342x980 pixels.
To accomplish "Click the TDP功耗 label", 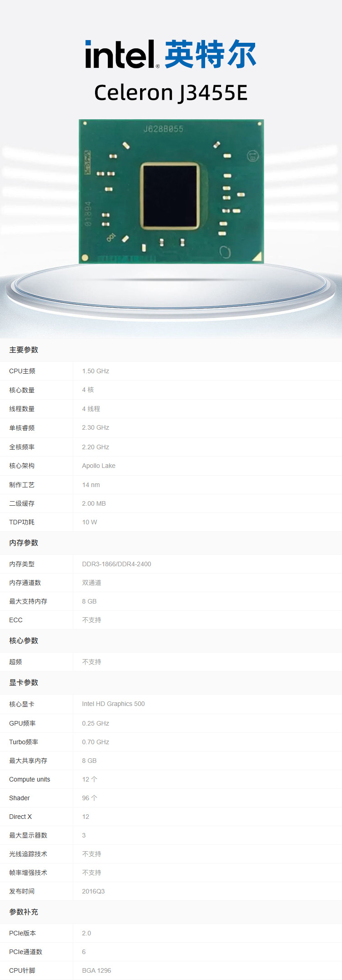I will coord(22,522).
